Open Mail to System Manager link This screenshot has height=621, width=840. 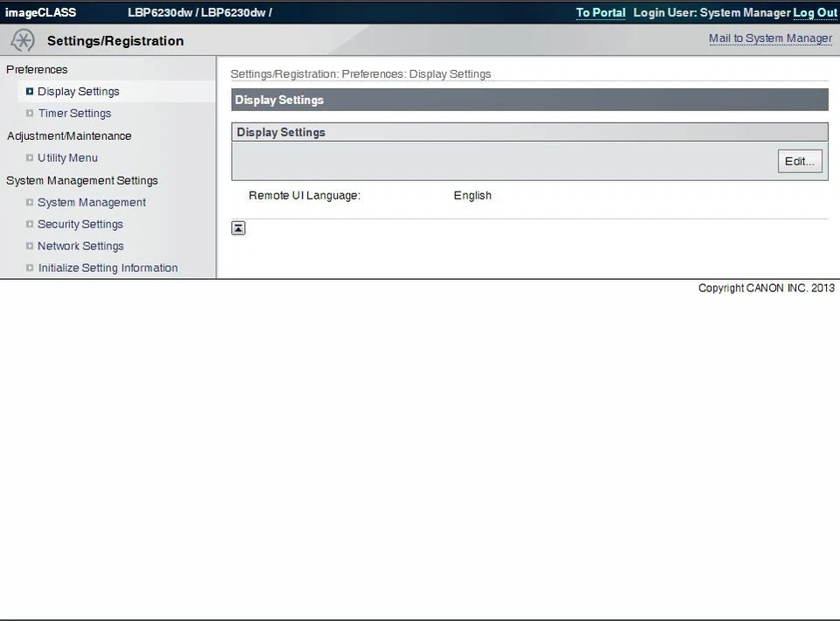tap(770, 38)
